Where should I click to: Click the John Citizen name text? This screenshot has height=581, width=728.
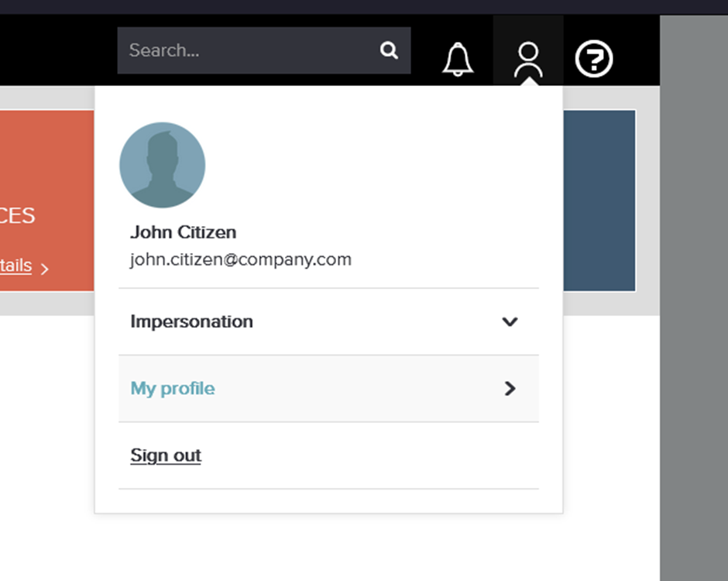point(184,232)
